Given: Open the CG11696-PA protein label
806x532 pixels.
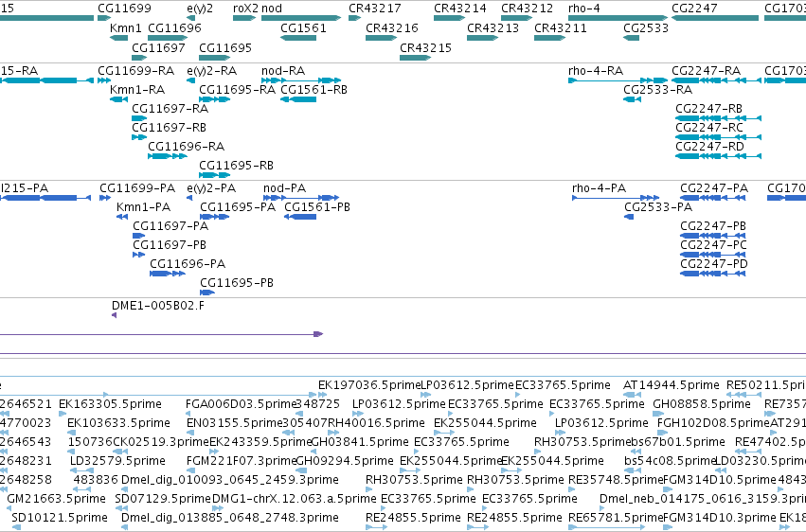Looking at the screenshot, I should click(188, 264).
